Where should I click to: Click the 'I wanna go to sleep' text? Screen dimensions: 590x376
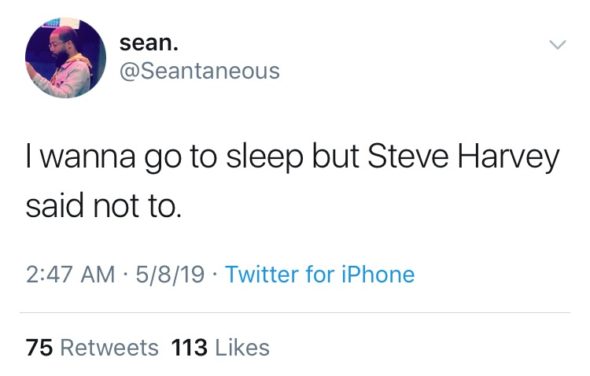pos(164,158)
